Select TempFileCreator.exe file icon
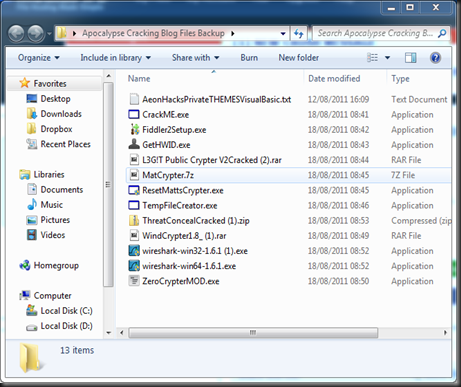The height and width of the screenshot is (387, 461). tap(134, 205)
